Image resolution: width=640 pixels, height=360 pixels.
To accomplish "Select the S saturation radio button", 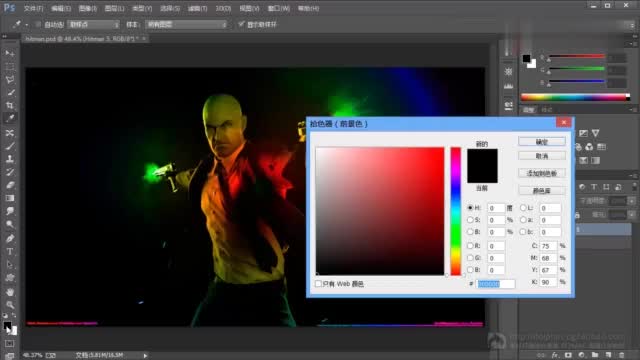I will 470,220.
